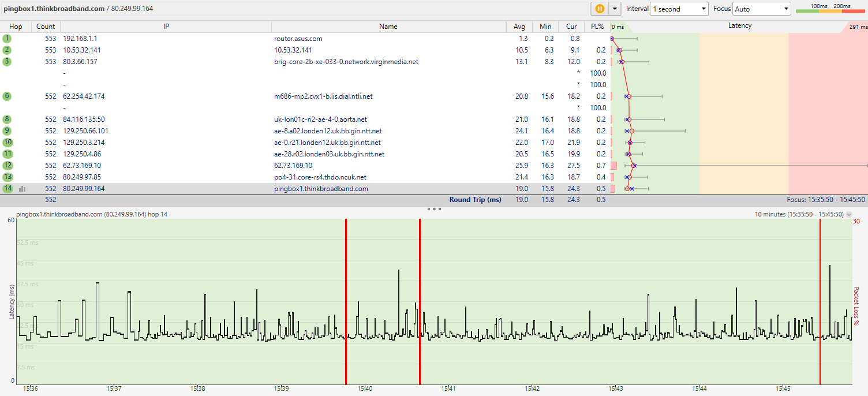Click the Min value 17.0 for hop 10

tap(547, 143)
